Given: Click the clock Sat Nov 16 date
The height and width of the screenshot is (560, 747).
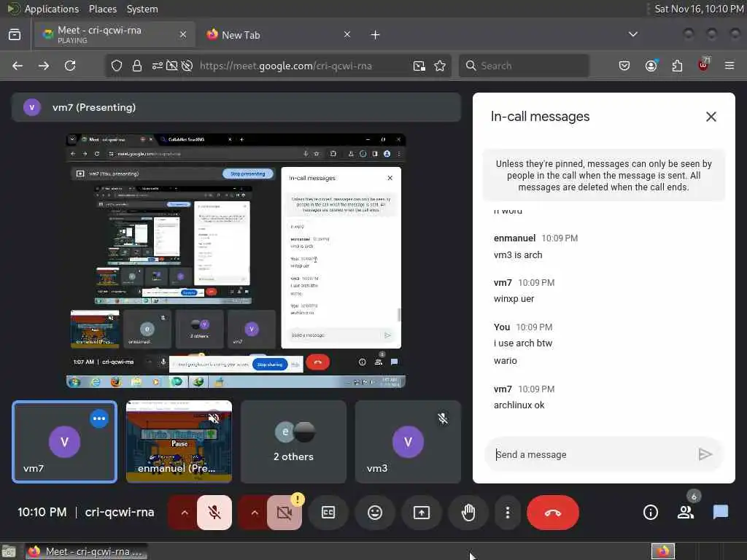Looking at the screenshot, I should click(x=699, y=9).
